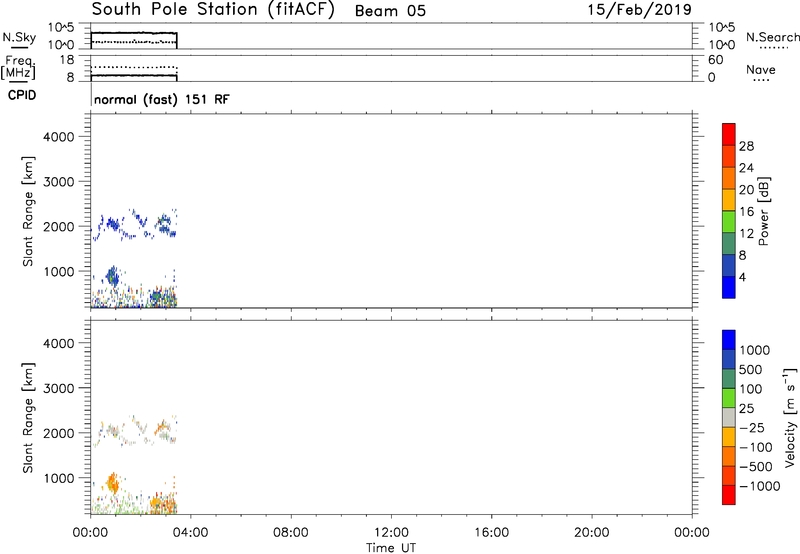Screen dimensions: 800x554
Task: Click the "60" label on Nave axis
Action: click(x=716, y=60)
